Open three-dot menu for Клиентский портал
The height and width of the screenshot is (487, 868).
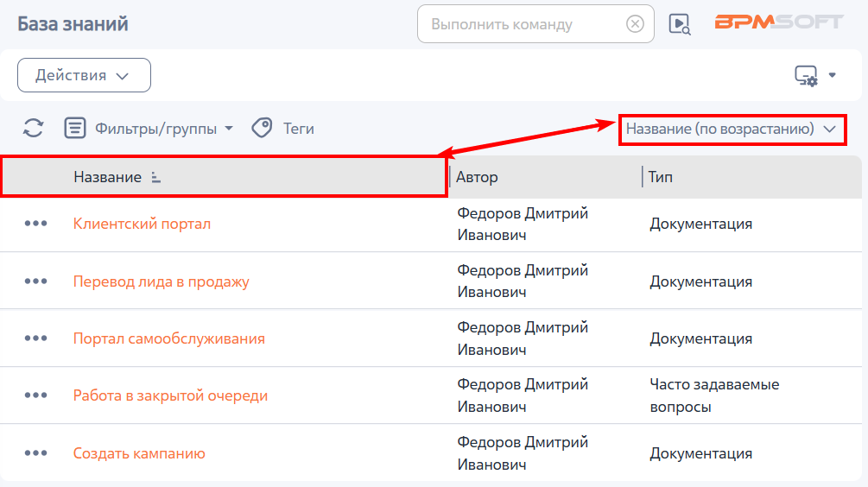pos(35,224)
